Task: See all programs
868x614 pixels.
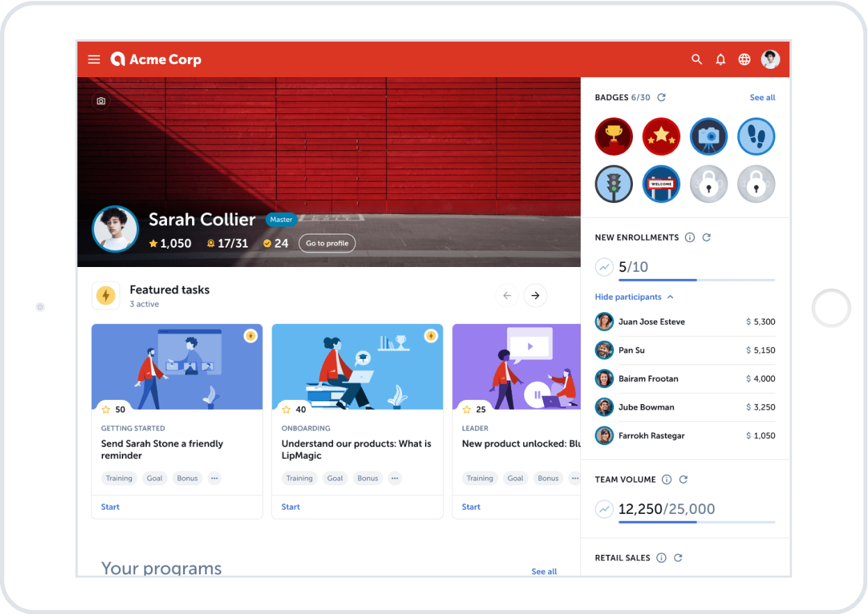Action: pyautogui.click(x=544, y=572)
